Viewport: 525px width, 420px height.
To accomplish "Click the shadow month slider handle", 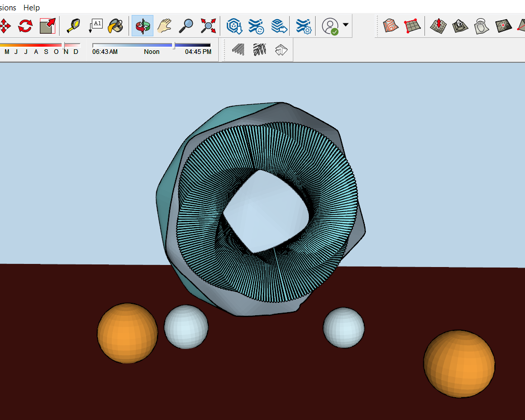I will click(x=64, y=46).
